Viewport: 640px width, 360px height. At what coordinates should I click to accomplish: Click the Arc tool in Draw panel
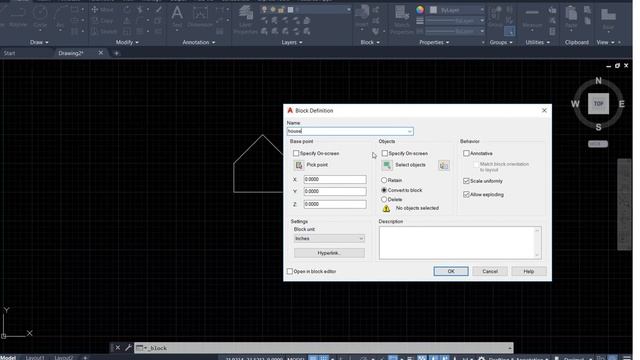pos(60,16)
